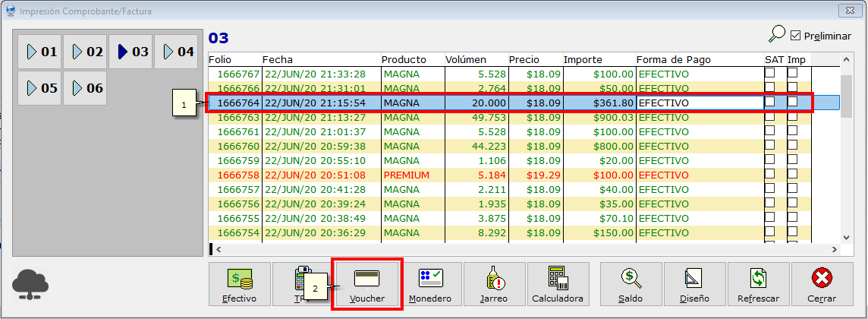The height and width of the screenshot is (319, 868).
Task: Open the Diseño design button
Action: coord(695,286)
